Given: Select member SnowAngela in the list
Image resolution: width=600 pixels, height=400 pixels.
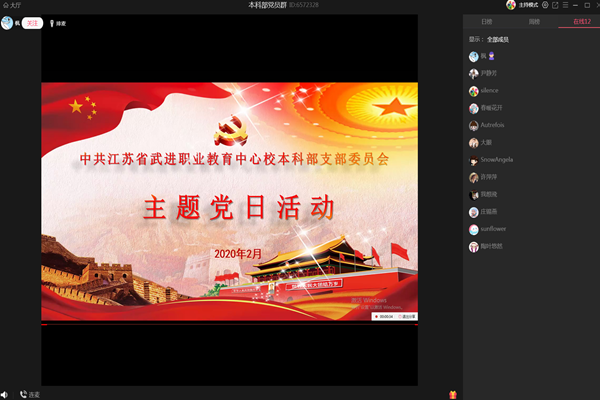Looking at the screenshot, I should point(532,160).
